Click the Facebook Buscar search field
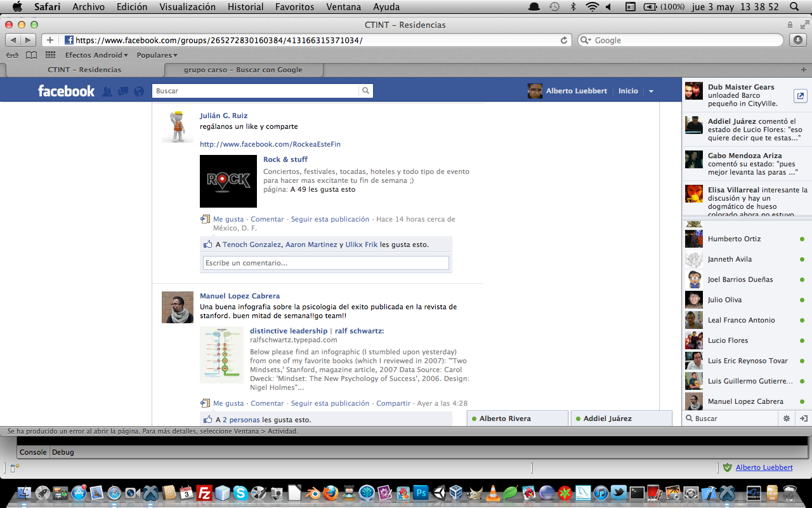 click(256, 91)
